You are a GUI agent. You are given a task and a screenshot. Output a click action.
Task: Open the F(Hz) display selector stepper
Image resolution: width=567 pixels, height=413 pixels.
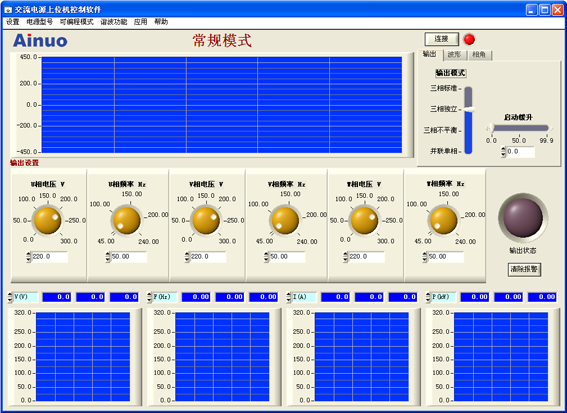pos(149,297)
